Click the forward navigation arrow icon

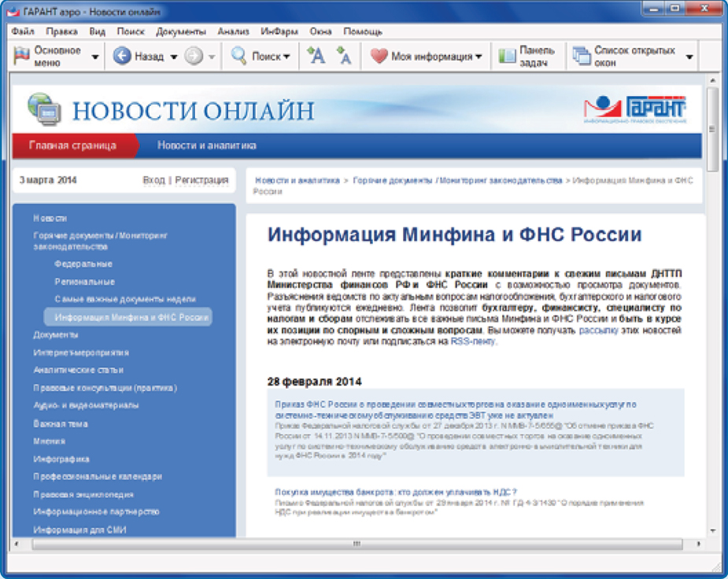(x=194, y=56)
